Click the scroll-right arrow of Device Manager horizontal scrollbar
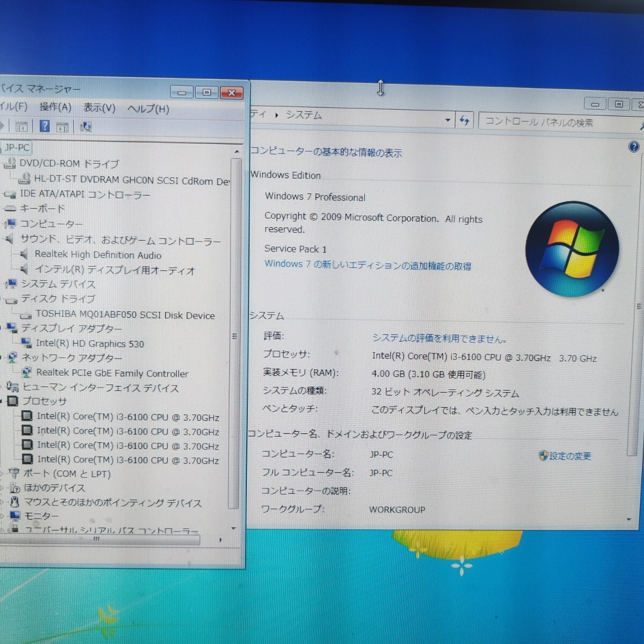The height and width of the screenshot is (644, 644). (x=220, y=540)
